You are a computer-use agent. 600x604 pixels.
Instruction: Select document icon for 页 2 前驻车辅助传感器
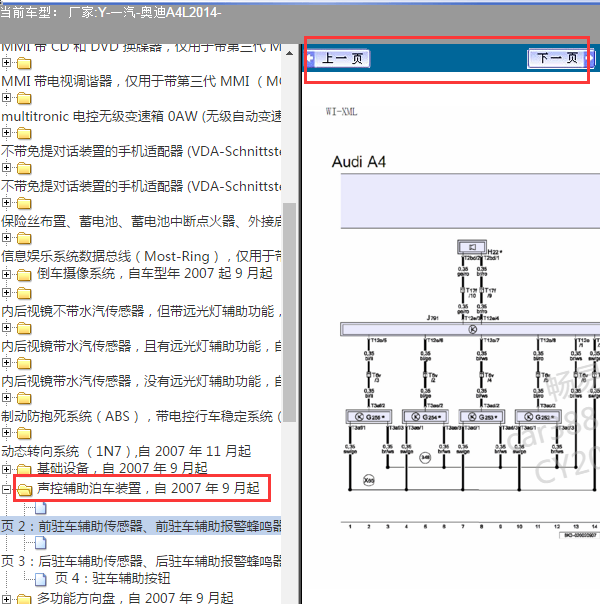tap(41, 508)
